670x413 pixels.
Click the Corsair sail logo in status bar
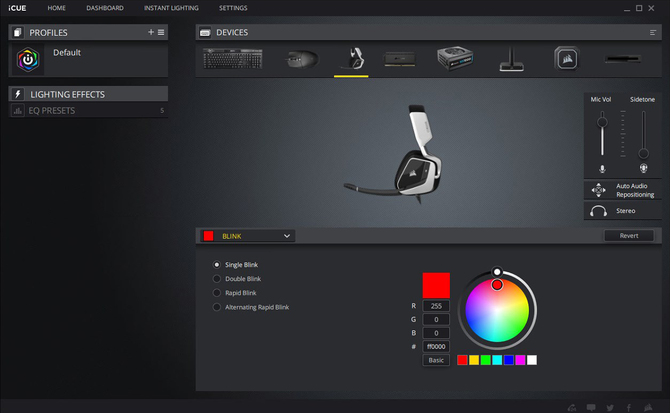(x=648, y=408)
